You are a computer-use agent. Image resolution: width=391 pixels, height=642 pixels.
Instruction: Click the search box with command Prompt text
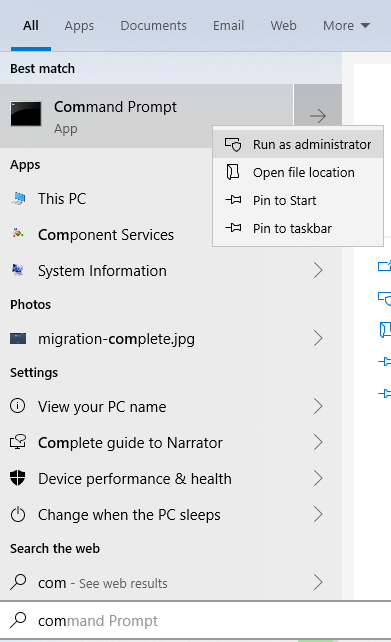click(x=195, y=621)
